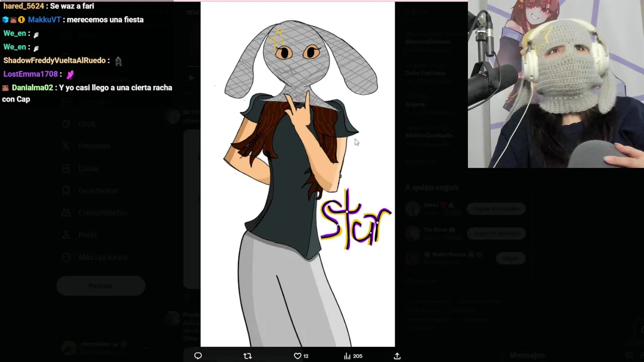Click the Angela trending topic

click(415, 104)
